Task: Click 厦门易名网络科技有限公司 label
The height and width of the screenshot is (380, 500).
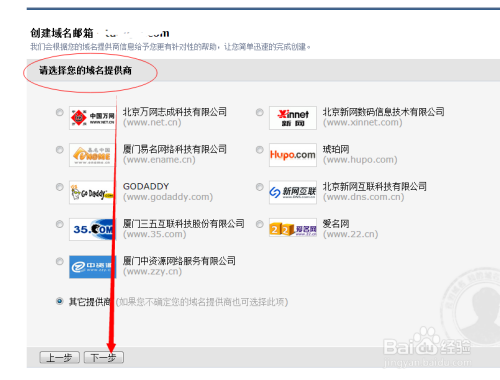Action: [x=175, y=149]
